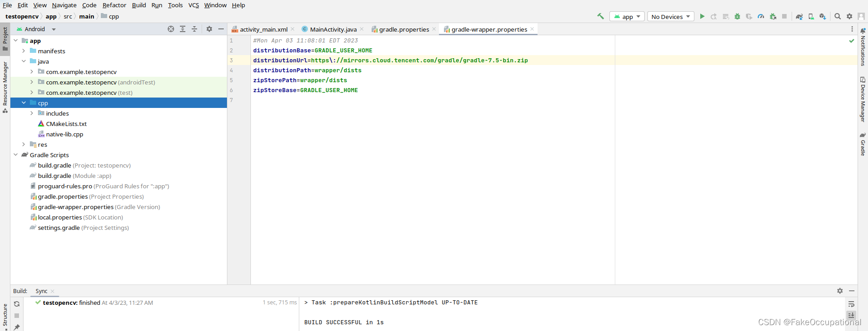Click the Reload sync icon in Build panel

click(x=17, y=304)
